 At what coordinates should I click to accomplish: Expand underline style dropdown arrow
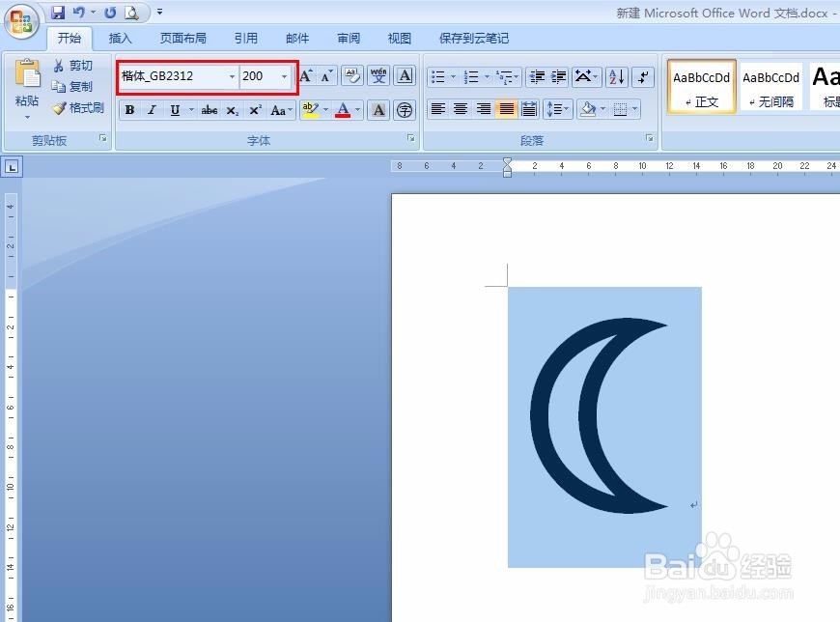coord(191,110)
